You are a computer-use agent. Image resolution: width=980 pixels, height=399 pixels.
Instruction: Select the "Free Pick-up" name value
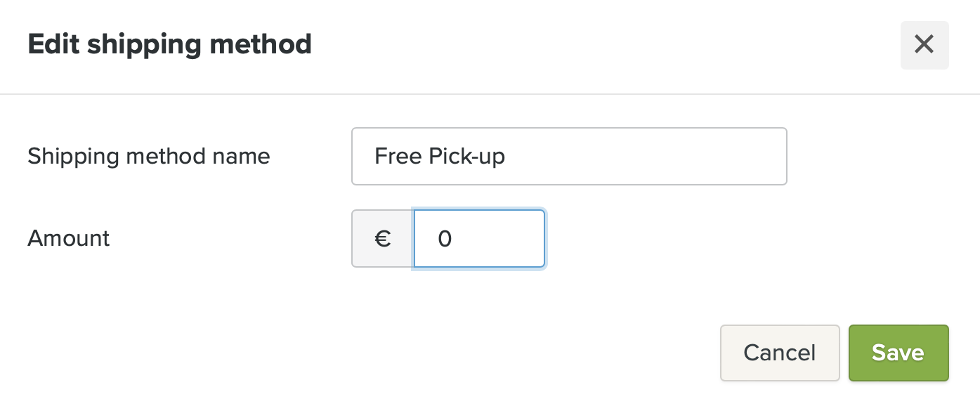coord(440,156)
